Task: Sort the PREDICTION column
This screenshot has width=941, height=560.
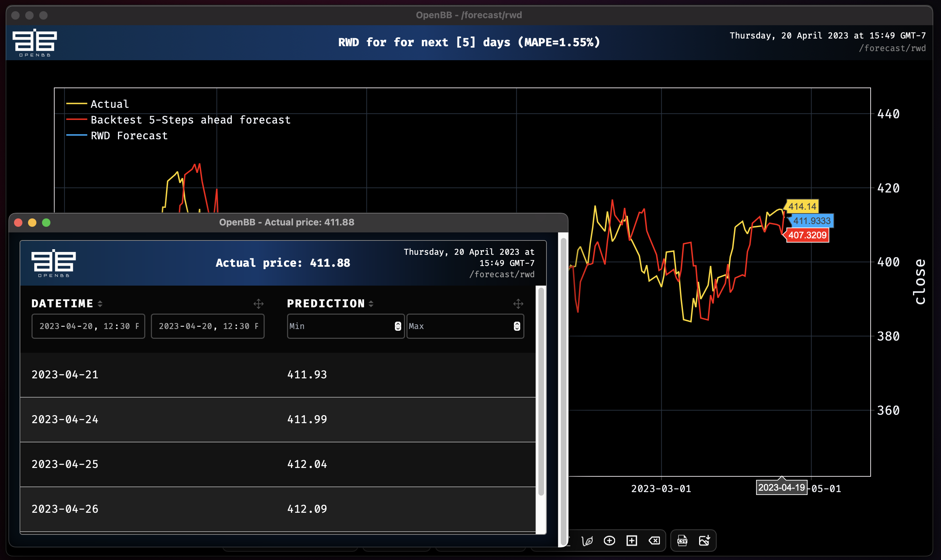Action: 371,304
